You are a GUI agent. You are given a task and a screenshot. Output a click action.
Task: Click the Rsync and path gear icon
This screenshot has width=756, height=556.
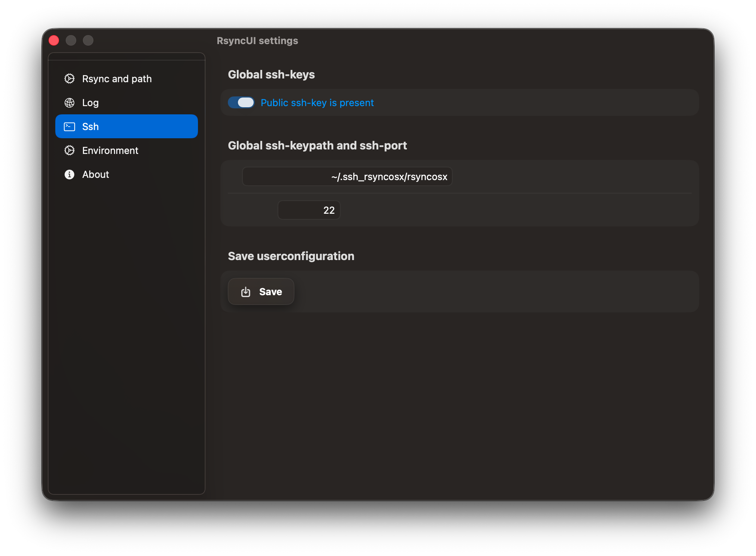(x=69, y=79)
